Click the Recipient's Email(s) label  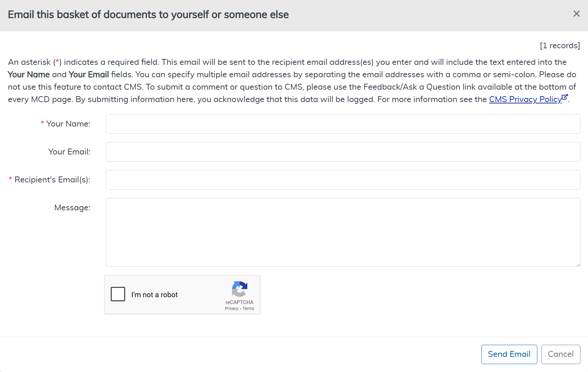click(52, 180)
